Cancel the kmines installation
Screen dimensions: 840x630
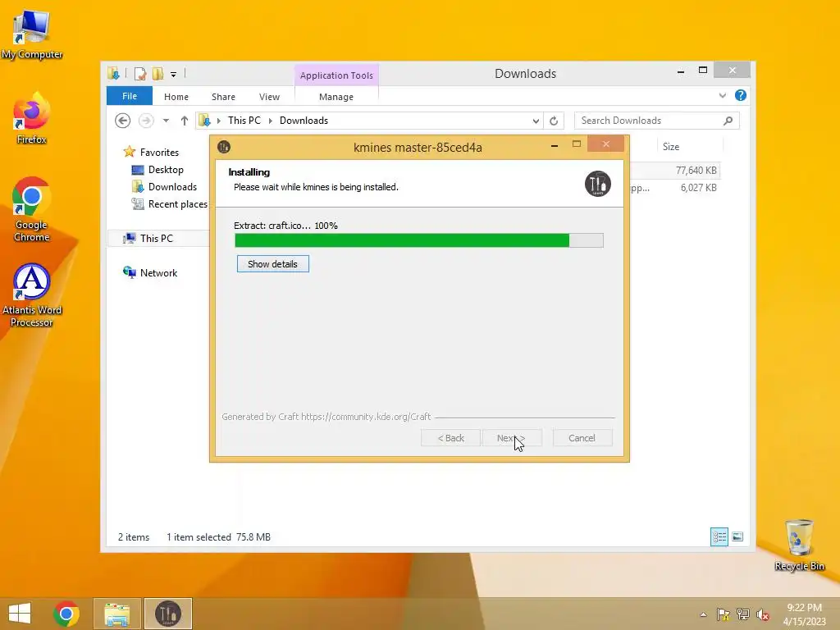[582, 438]
